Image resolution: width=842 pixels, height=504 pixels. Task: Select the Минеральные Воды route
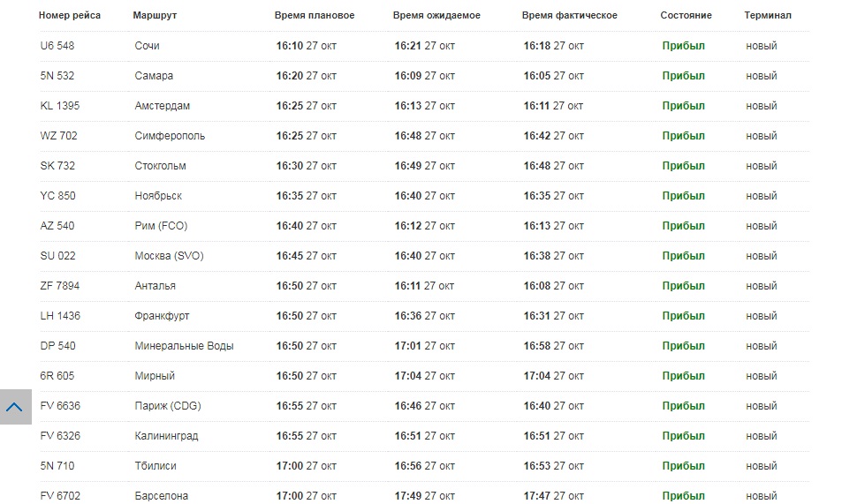coord(184,346)
